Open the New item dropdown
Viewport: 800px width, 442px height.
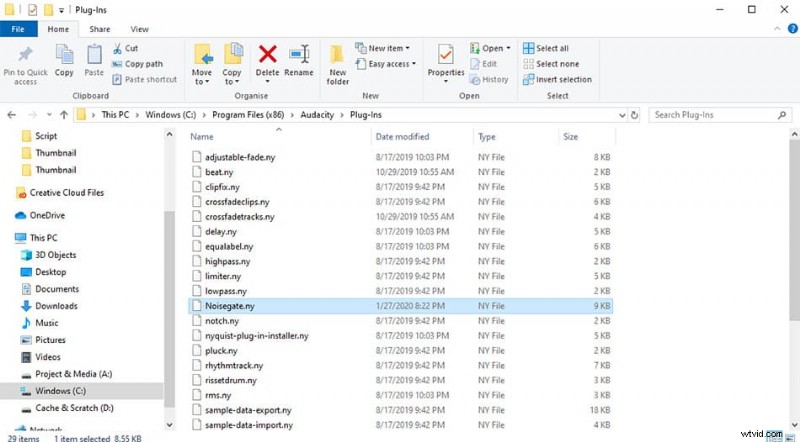click(x=383, y=48)
